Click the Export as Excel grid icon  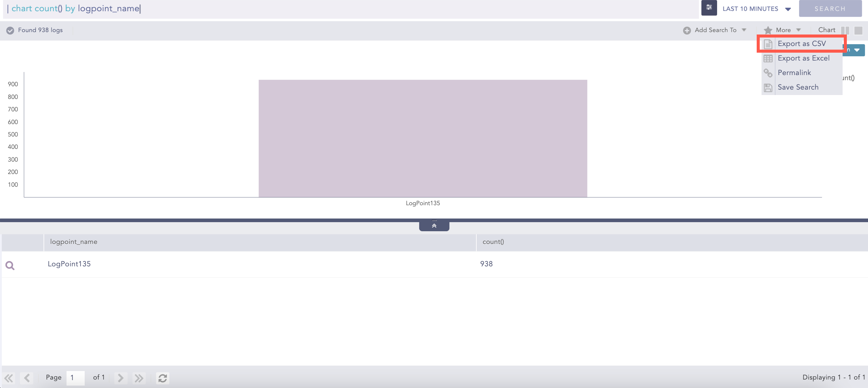click(x=768, y=58)
